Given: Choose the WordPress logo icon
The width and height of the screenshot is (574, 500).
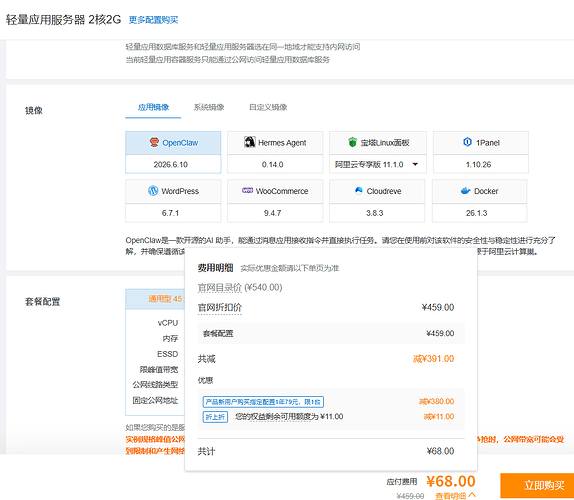Looking at the screenshot, I should coord(153,191).
